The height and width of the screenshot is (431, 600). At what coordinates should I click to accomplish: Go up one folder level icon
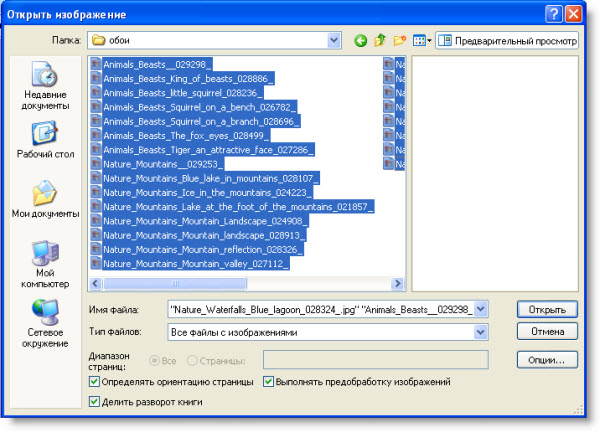(380, 40)
